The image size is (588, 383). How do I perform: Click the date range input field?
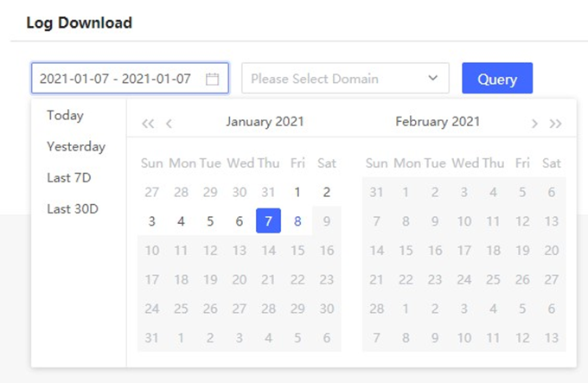tap(116, 79)
